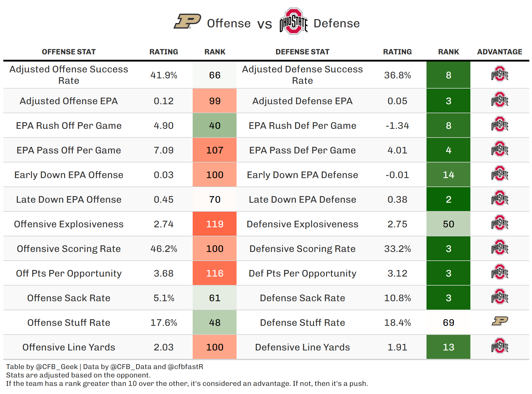Click the Ohio State logo in the title
The image size is (532, 394).
pos(293,21)
